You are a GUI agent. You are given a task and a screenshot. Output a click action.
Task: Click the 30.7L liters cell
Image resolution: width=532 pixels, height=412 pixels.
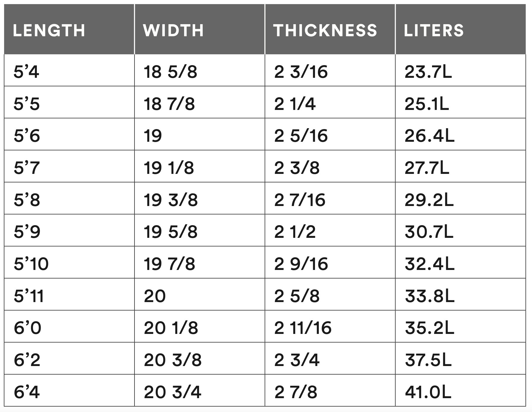point(429,232)
